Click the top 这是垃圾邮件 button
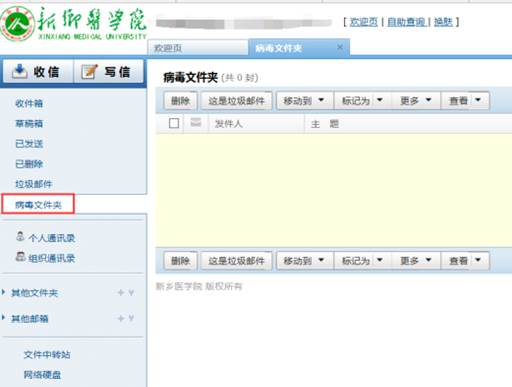 [236, 100]
